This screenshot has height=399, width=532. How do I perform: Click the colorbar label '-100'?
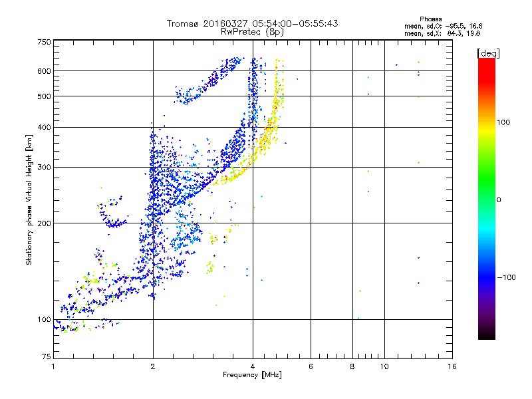click(x=507, y=277)
